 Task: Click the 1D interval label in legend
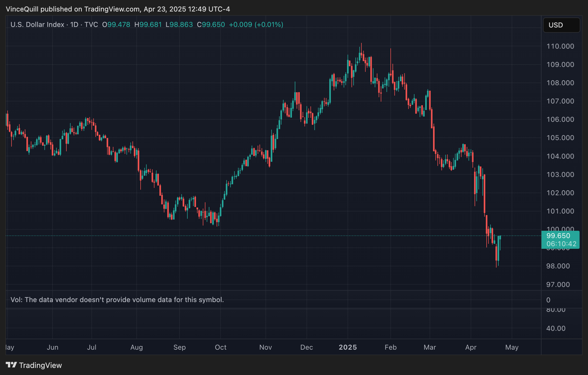point(74,25)
